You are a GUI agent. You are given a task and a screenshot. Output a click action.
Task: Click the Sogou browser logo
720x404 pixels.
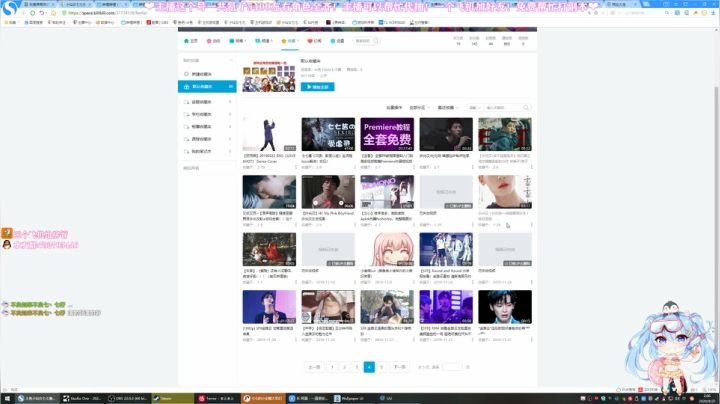click(x=10, y=7)
